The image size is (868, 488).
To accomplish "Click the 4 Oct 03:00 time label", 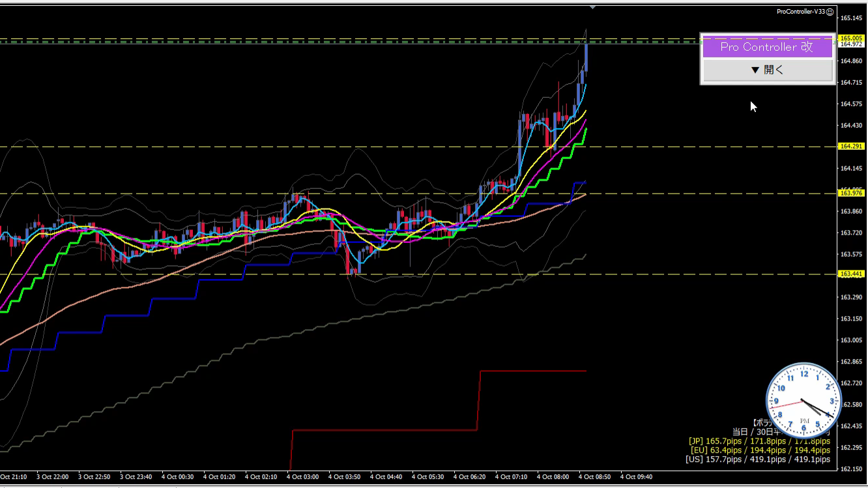I will (x=303, y=477).
